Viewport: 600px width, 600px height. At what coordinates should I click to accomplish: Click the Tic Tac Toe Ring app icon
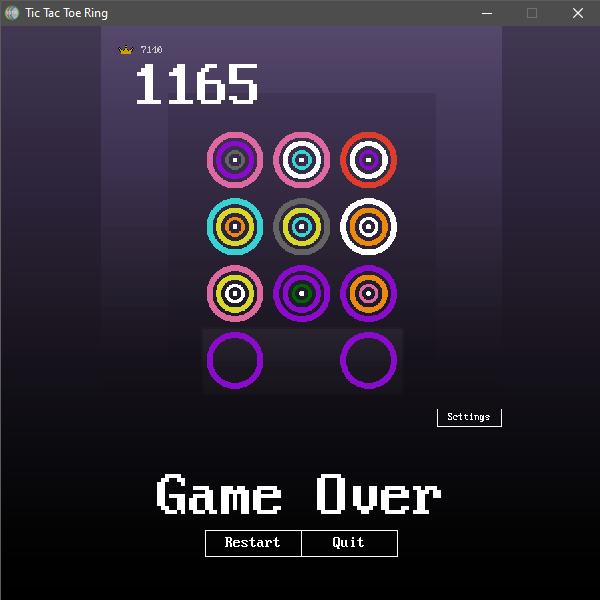12,13
